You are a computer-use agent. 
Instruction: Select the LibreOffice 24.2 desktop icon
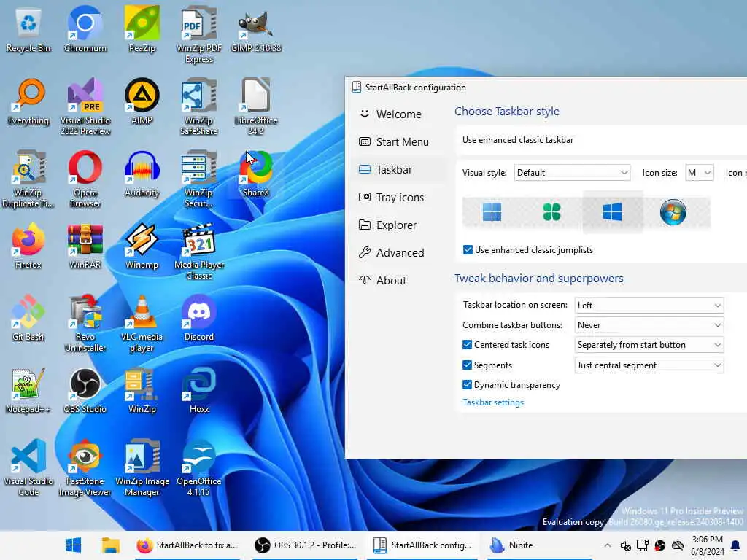pos(256,108)
